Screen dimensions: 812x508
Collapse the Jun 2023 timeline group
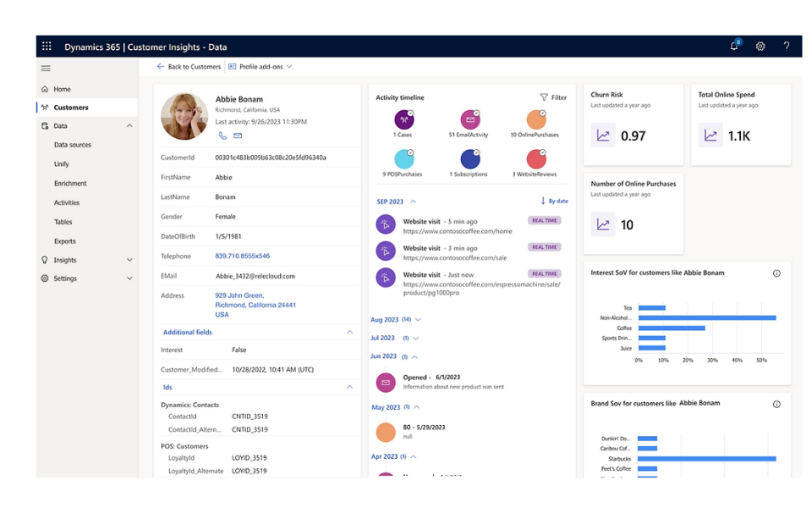click(x=414, y=356)
